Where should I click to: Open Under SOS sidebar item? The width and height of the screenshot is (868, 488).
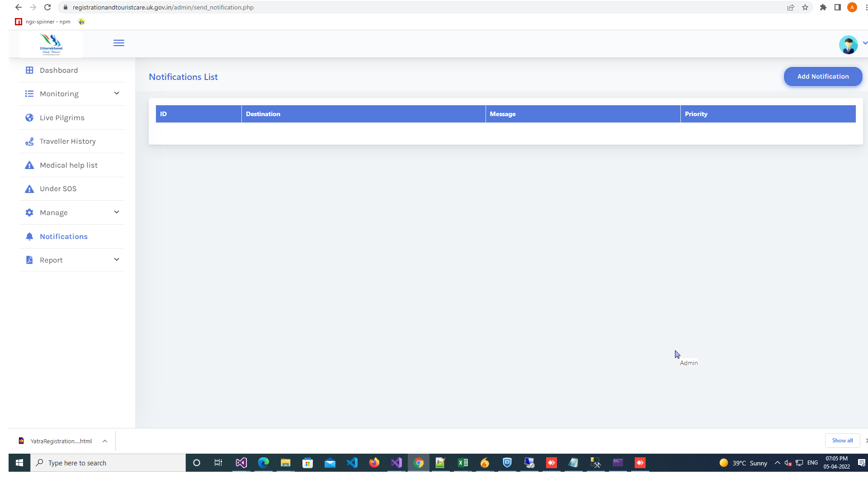click(58, 189)
